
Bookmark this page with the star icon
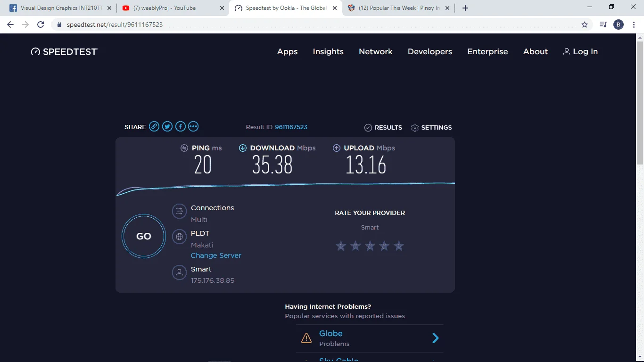pyautogui.click(x=585, y=25)
